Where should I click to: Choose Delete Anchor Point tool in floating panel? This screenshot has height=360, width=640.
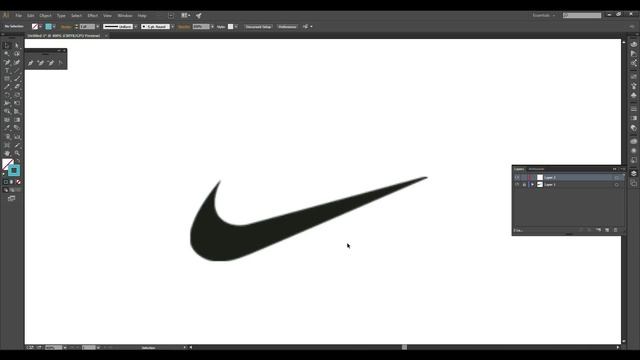click(x=51, y=62)
